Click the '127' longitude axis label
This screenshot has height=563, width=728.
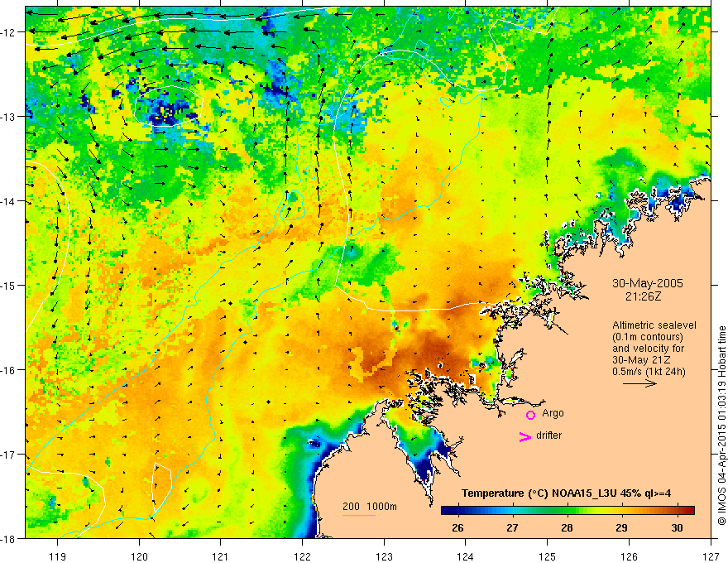point(711,556)
